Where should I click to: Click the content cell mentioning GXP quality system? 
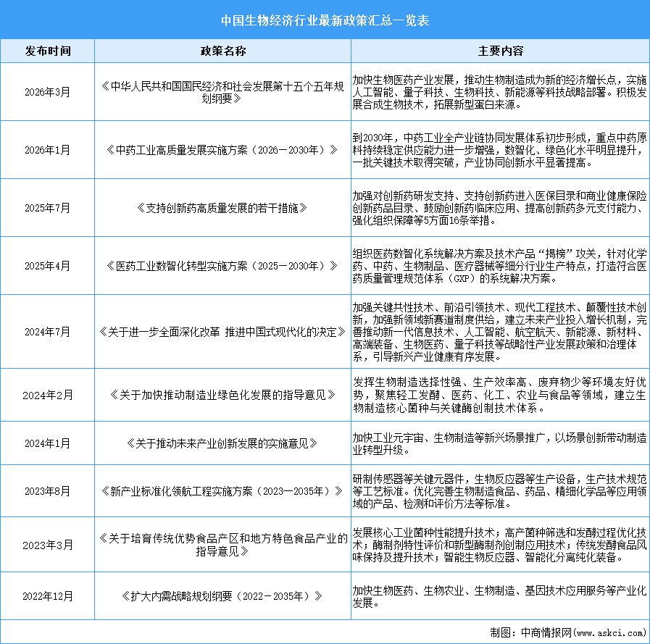coord(501,265)
